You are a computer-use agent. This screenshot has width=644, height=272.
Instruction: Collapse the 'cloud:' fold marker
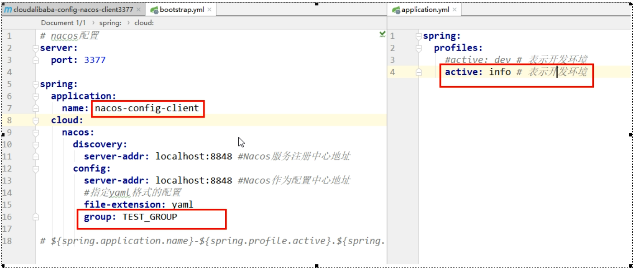pos(36,120)
